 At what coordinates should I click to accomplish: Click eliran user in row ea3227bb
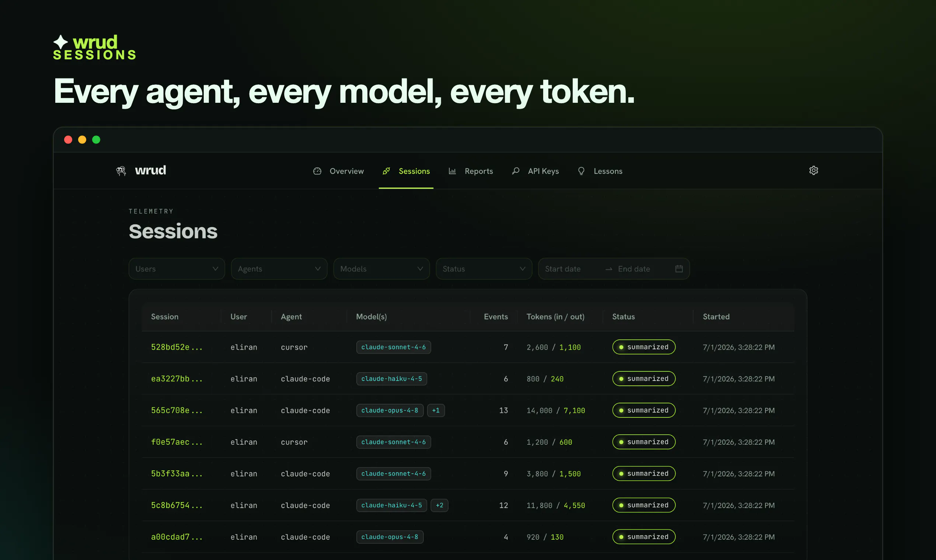coord(244,379)
